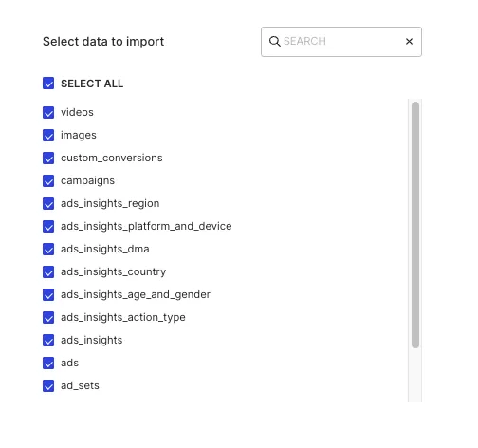Focus the SEARCH input field
Screen dimensions: 478x448
(x=341, y=42)
